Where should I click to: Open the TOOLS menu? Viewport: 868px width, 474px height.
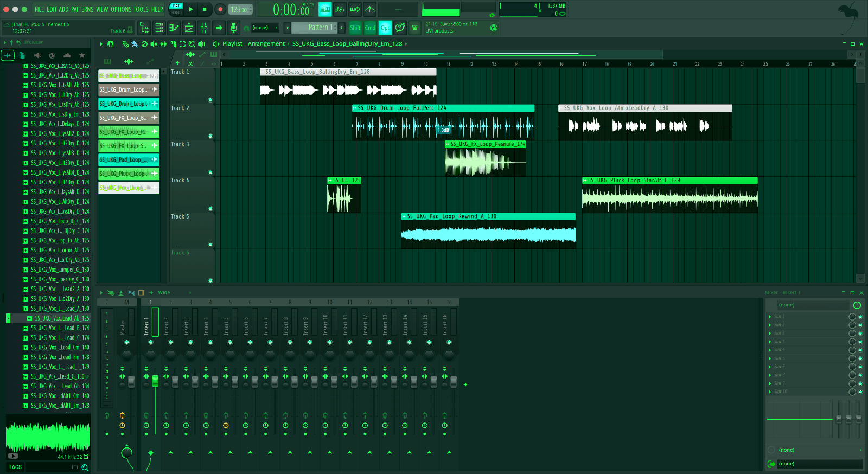coord(141,9)
